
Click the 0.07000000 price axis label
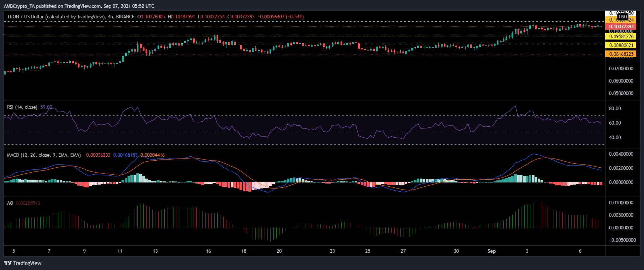[x=621, y=68]
